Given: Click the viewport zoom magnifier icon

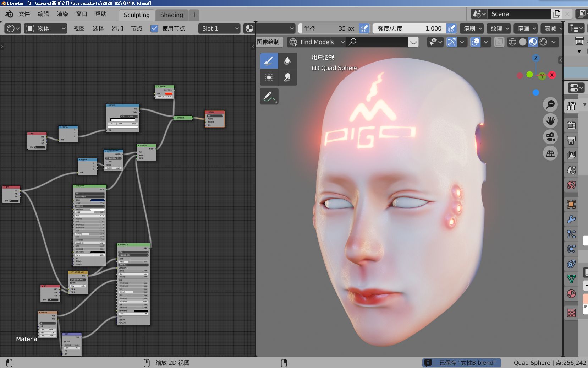Looking at the screenshot, I should click(550, 104).
